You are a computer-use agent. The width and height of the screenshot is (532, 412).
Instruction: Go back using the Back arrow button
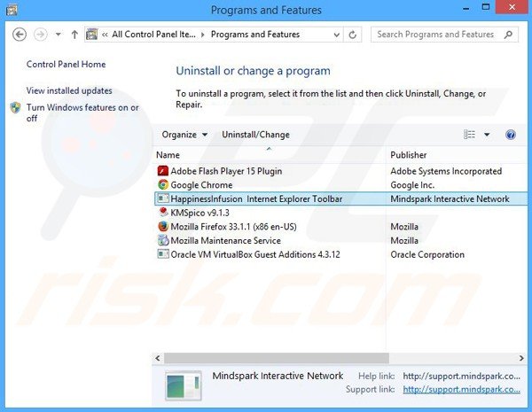point(20,35)
